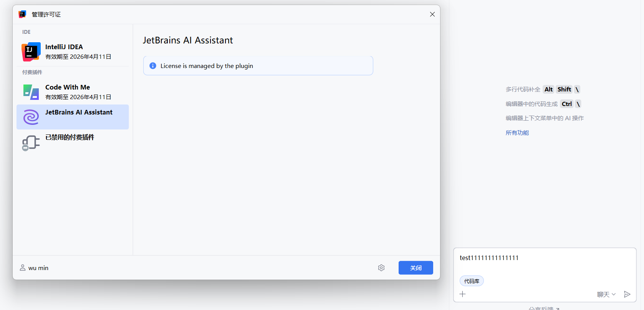Select IntelliJ IDEA license entry
This screenshot has height=310, width=644.
[73, 51]
